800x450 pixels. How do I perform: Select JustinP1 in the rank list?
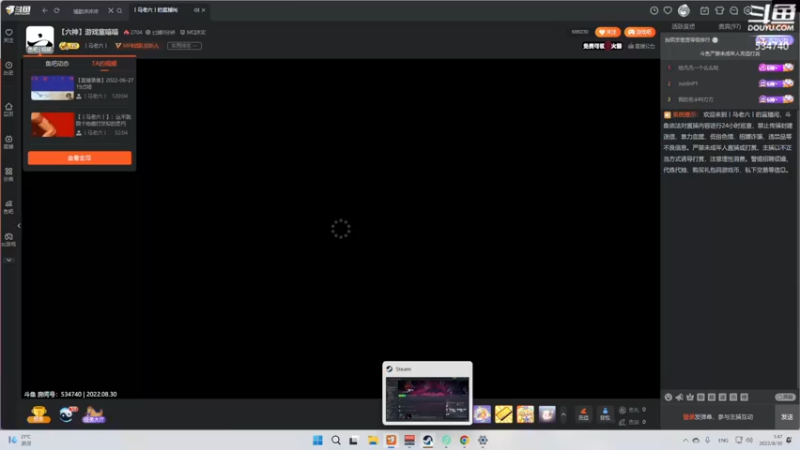point(688,83)
